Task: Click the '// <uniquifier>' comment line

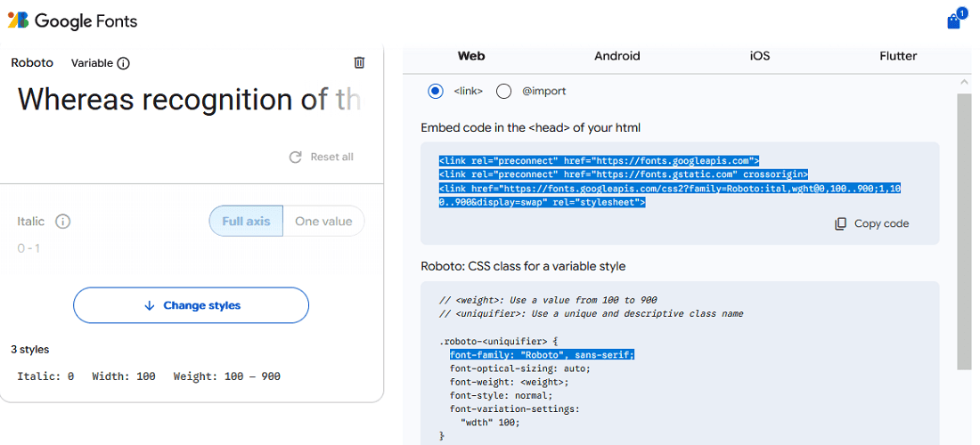Action: 592,313
